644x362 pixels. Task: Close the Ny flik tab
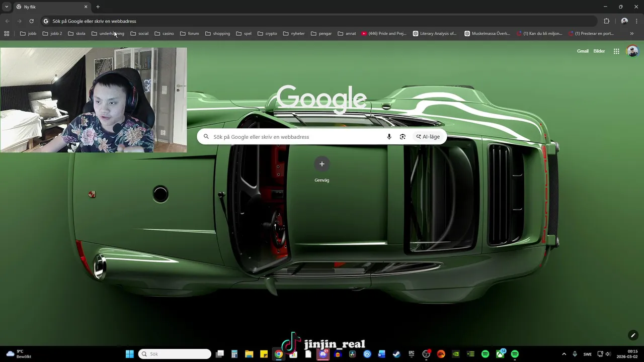click(86, 7)
